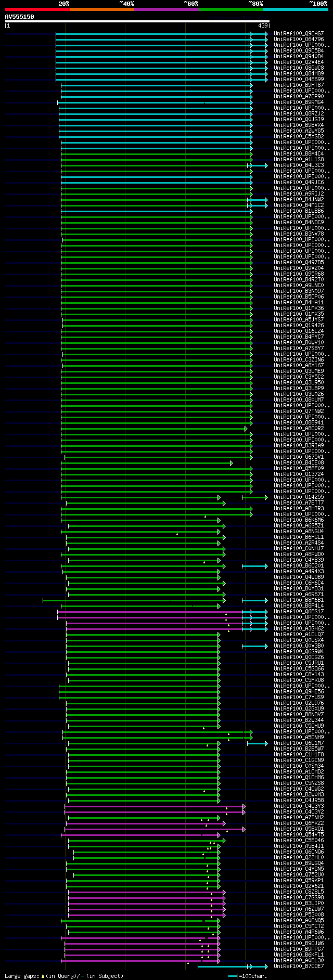333x980 pixels.
Task: Click hit label UniRef100_B4M1C2
Action: click(x=299, y=205)
